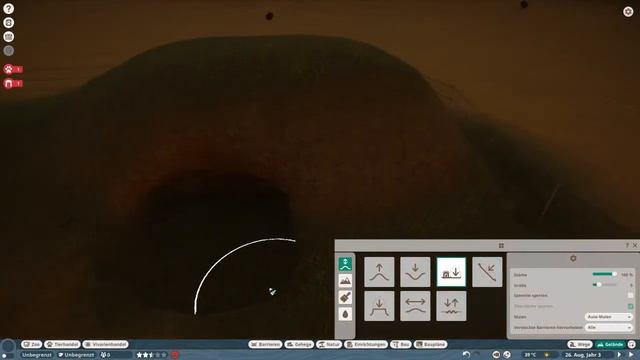The width and height of the screenshot is (640, 360).
Task: Open the terrain paint brush tab
Action: point(345,298)
